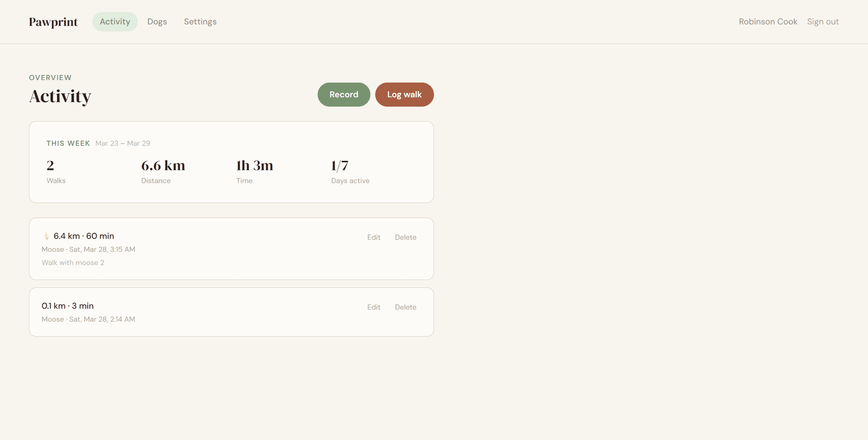Delete the 0.1 km Moose walk
This screenshot has height=440, width=868.
406,307
